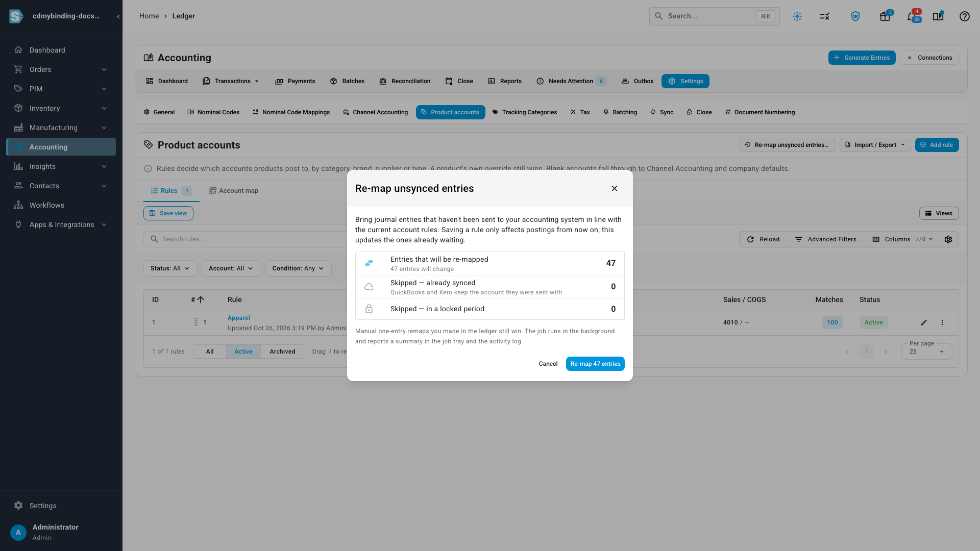
Task: Click the shield icon in top bar
Action: coord(855,16)
